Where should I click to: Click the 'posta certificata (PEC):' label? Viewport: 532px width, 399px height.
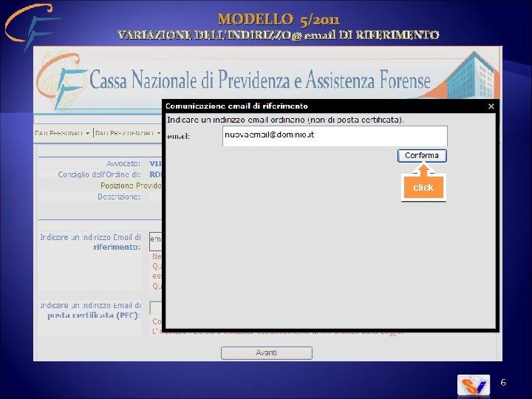[x=94, y=316]
